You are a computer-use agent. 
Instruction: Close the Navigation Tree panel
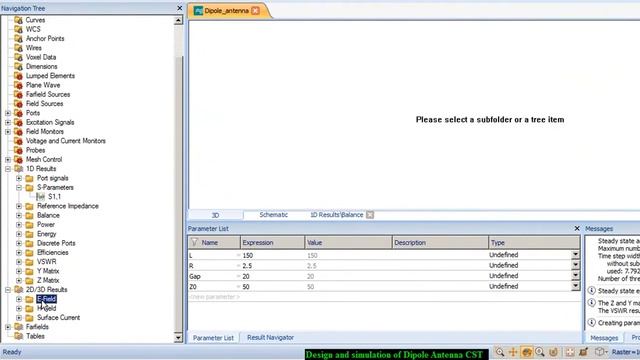(180, 8)
